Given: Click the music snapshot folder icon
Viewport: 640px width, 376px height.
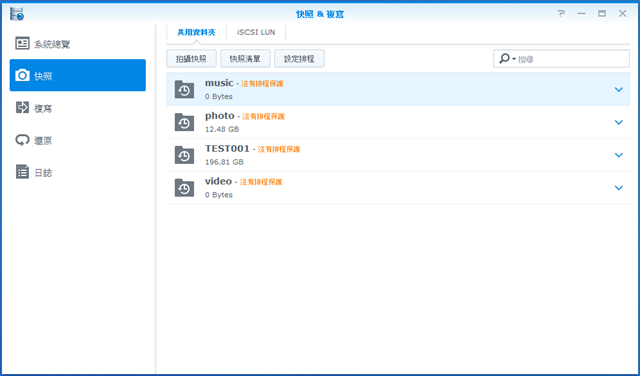Looking at the screenshot, I should click(184, 89).
